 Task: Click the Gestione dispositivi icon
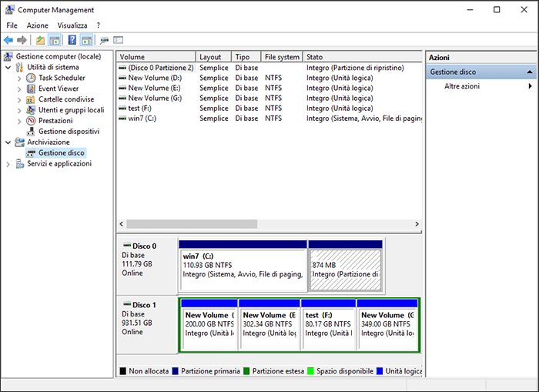31,132
